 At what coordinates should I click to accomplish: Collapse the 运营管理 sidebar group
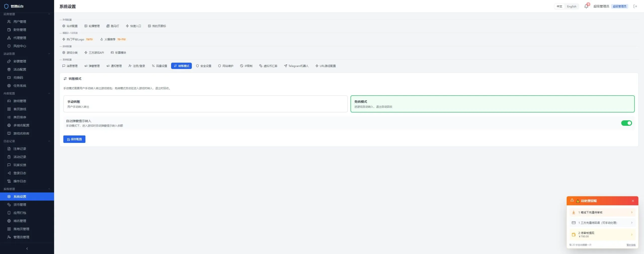point(49,14)
